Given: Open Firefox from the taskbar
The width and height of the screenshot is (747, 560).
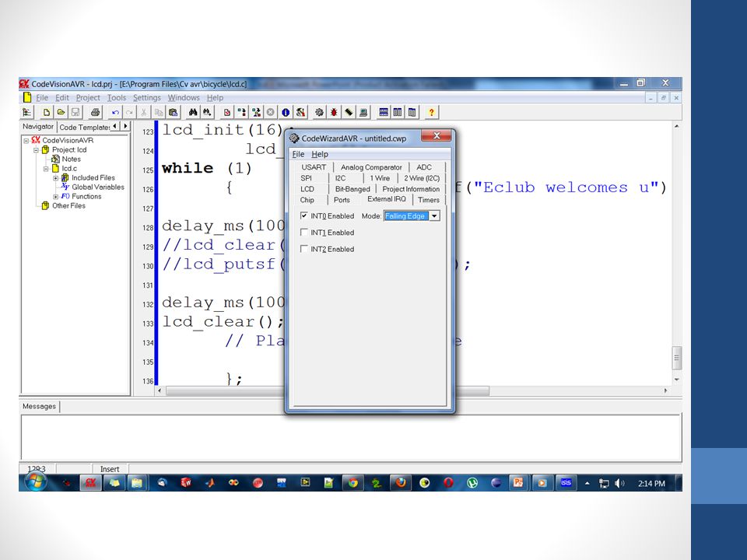Looking at the screenshot, I should tap(401, 483).
